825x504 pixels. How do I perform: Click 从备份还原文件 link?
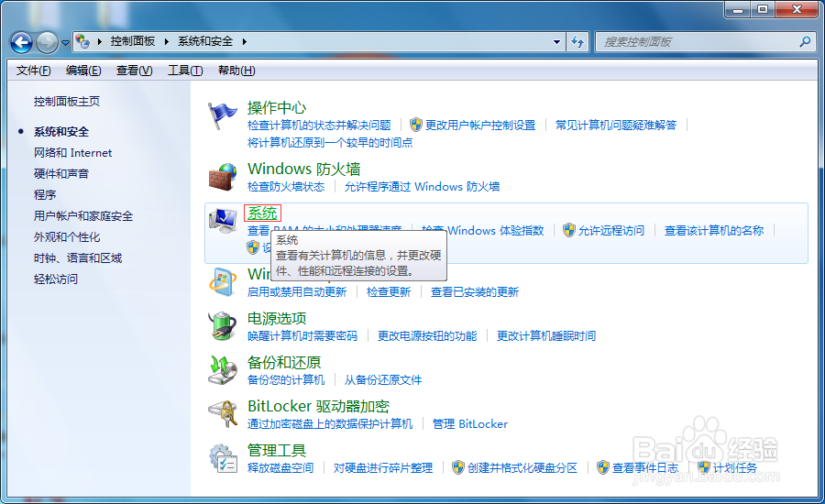pyautogui.click(x=383, y=380)
